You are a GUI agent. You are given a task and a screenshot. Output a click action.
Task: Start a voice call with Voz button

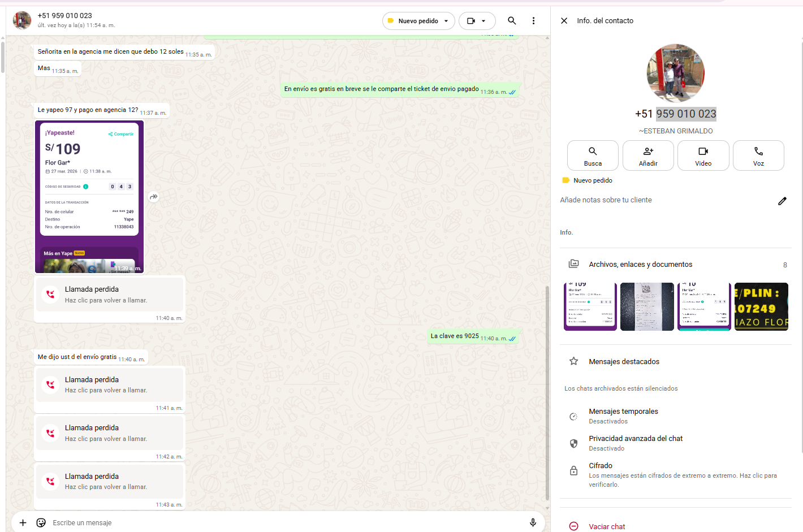pyautogui.click(x=758, y=155)
